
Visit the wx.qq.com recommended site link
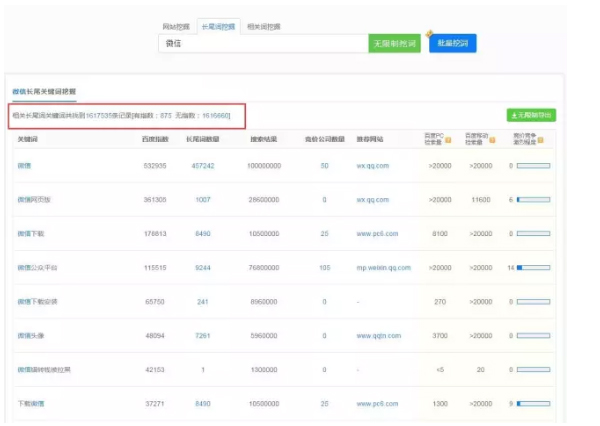(x=371, y=166)
